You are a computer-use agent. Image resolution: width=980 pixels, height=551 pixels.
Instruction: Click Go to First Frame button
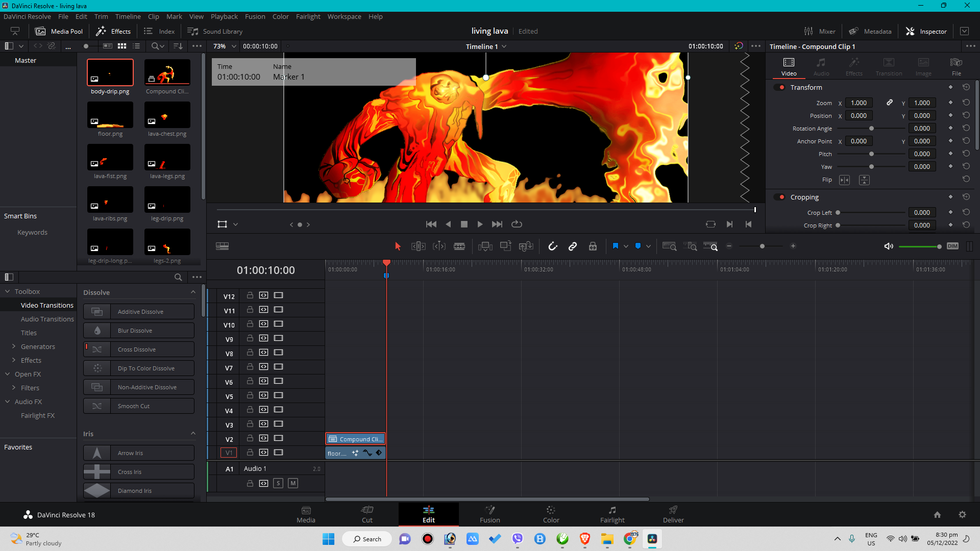(431, 224)
